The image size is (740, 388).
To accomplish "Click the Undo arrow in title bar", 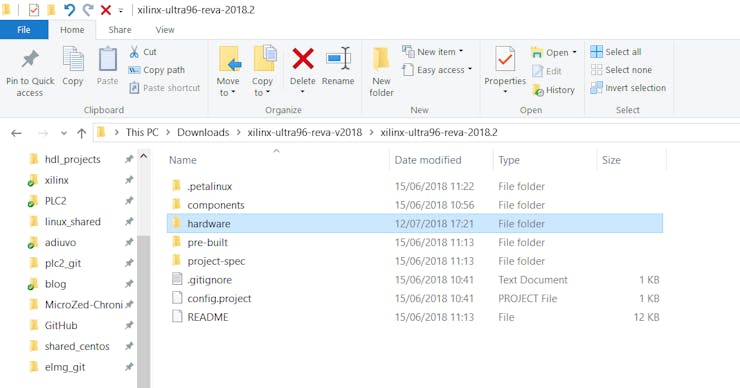I will click(x=69, y=9).
